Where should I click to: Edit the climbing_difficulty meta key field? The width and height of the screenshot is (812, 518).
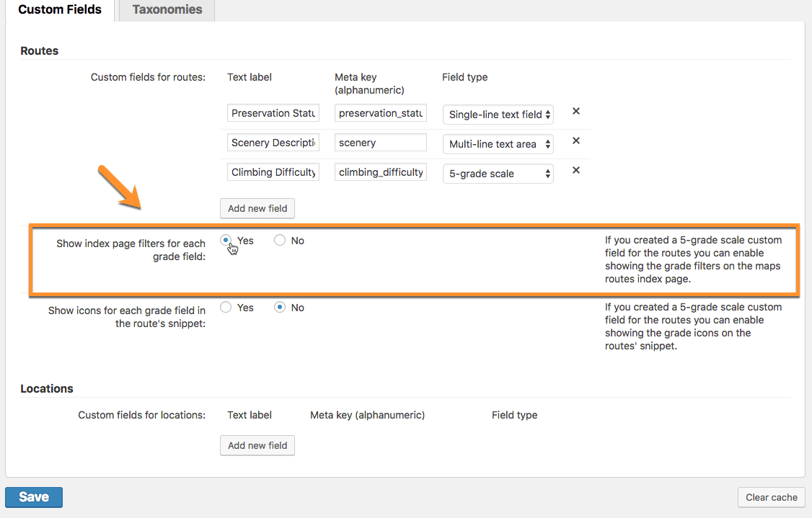[x=381, y=172]
